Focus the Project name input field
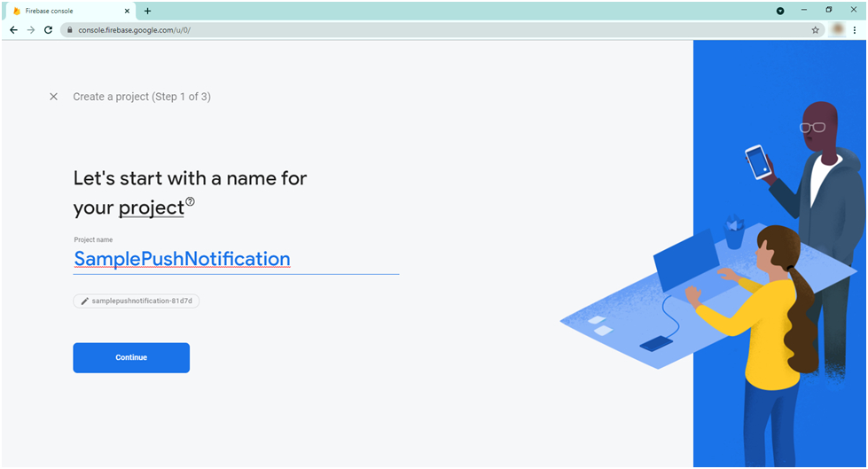Viewport: 868px width, 469px height. [x=237, y=259]
